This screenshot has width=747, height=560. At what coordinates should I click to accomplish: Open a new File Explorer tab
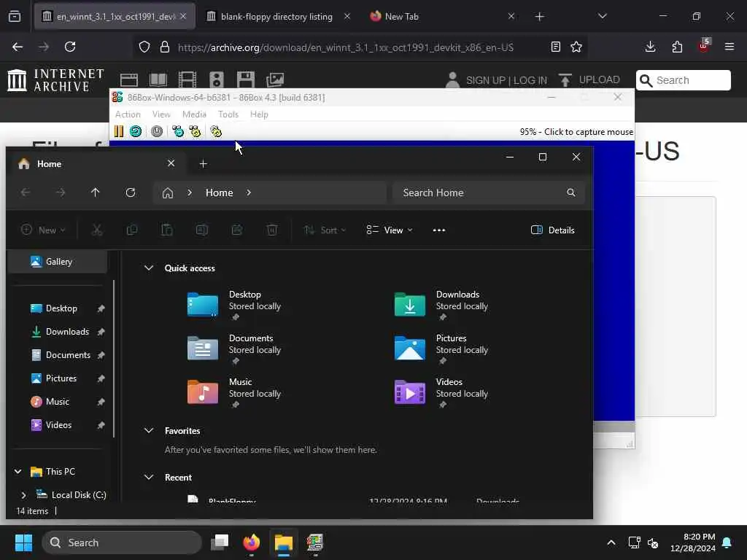203,164
